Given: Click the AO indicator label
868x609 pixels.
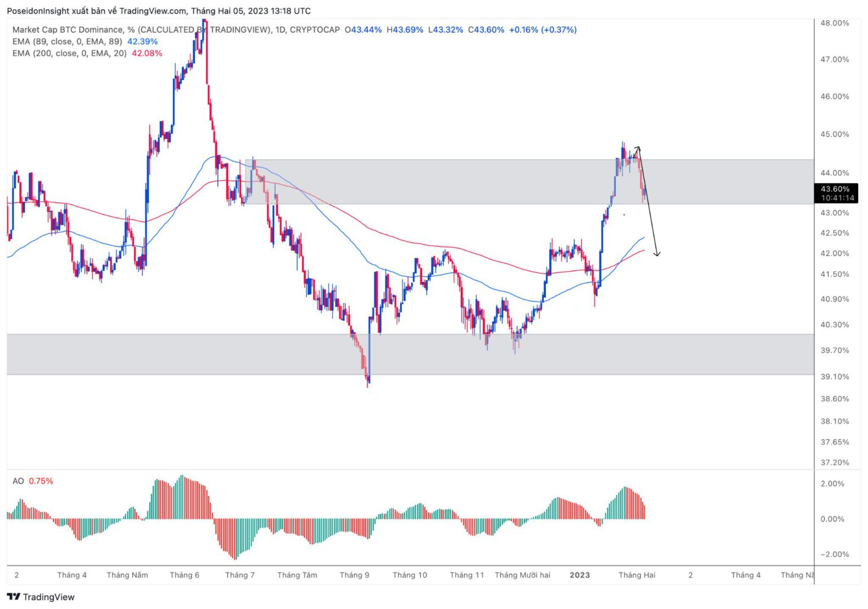Looking at the screenshot, I should click(18, 481).
